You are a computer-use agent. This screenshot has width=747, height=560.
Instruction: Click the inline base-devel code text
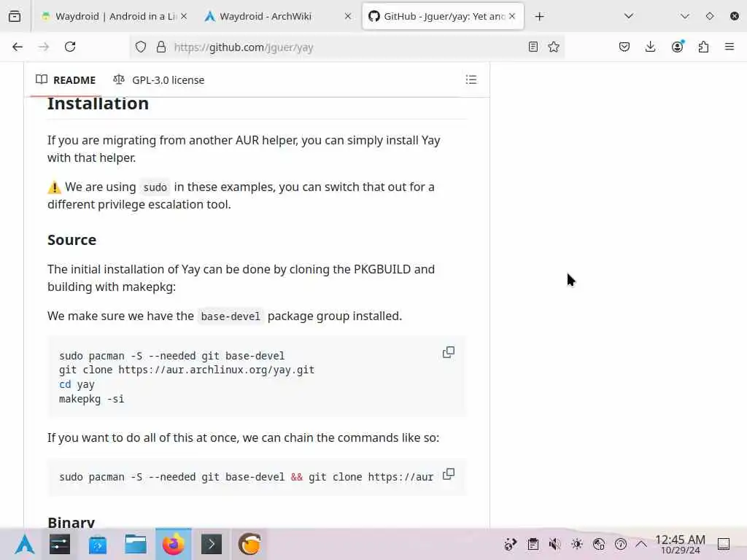231,316
